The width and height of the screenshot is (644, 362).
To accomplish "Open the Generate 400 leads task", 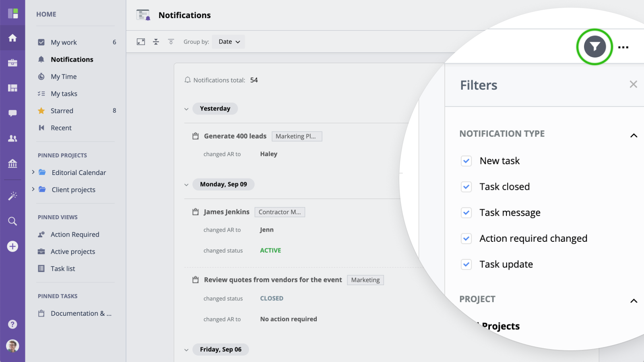I will 235,136.
